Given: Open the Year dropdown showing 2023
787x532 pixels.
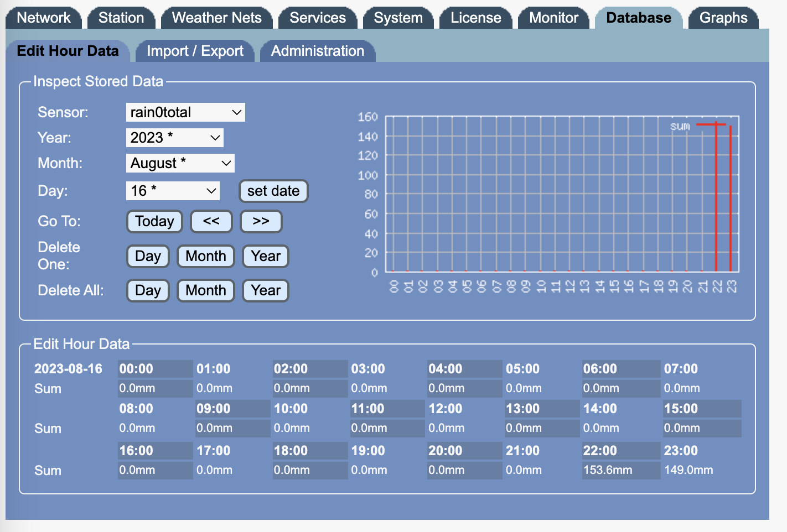Looking at the screenshot, I should [x=175, y=138].
